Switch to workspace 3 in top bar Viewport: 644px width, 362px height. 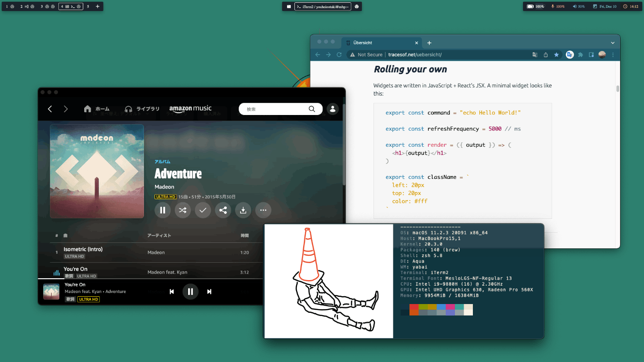click(x=48, y=6)
